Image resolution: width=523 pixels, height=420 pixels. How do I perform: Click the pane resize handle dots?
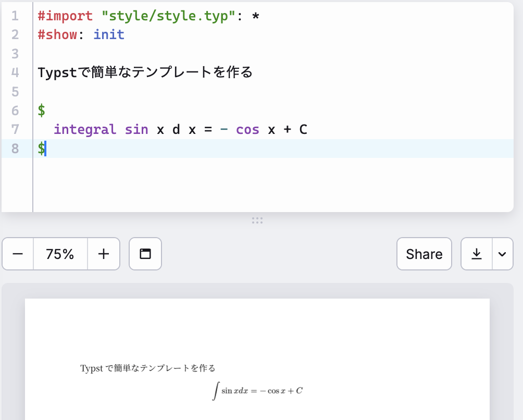point(257,220)
